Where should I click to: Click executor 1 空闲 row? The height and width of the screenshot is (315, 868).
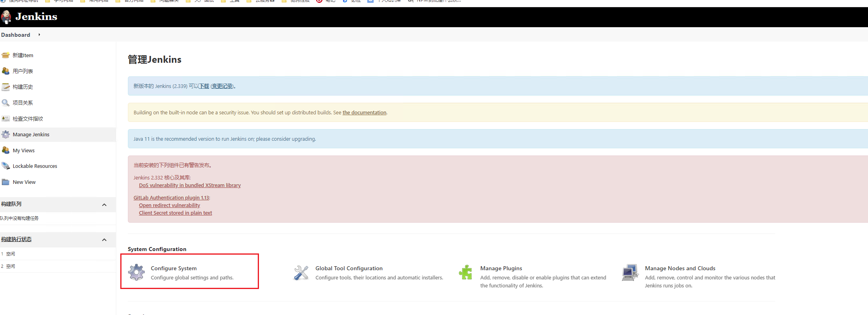tap(58, 254)
